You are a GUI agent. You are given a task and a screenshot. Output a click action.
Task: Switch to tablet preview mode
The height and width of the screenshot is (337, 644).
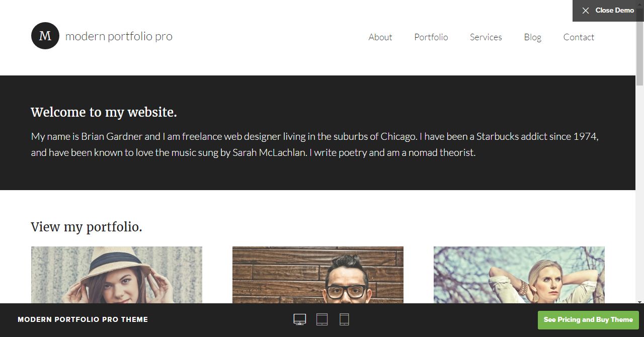click(322, 319)
